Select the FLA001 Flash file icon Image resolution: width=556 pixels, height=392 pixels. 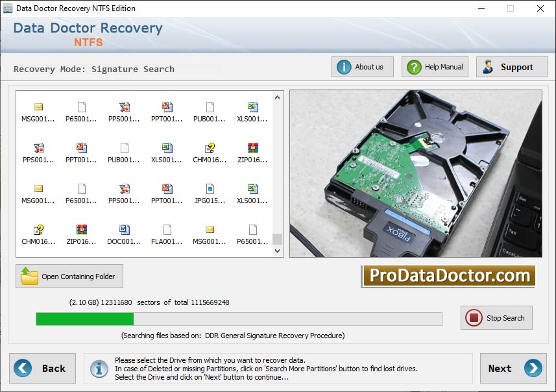tap(165, 234)
